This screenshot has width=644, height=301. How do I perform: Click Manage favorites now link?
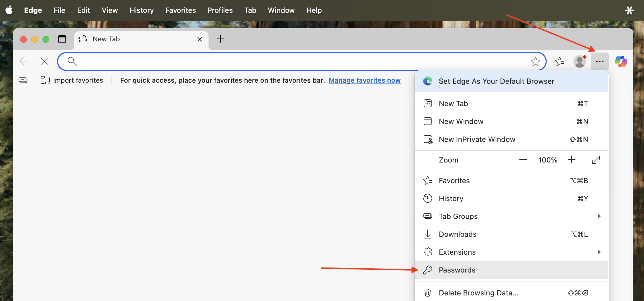pyautogui.click(x=365, y=80)
